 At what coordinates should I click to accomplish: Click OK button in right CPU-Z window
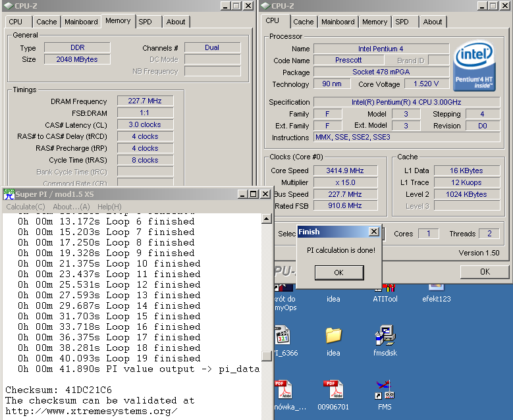coord(485,272)
